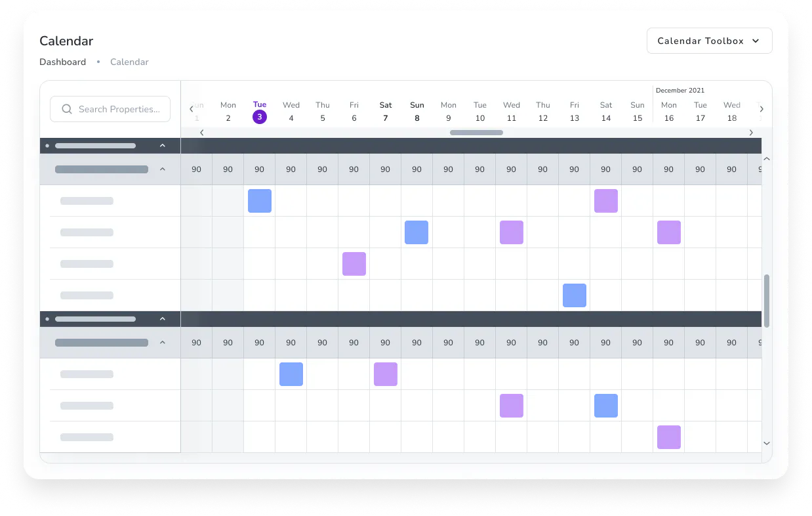The height and width of the screenshot is (516, 812).
Task: Open purple booking block on Sat 7
Action: (x=386, y=374)
